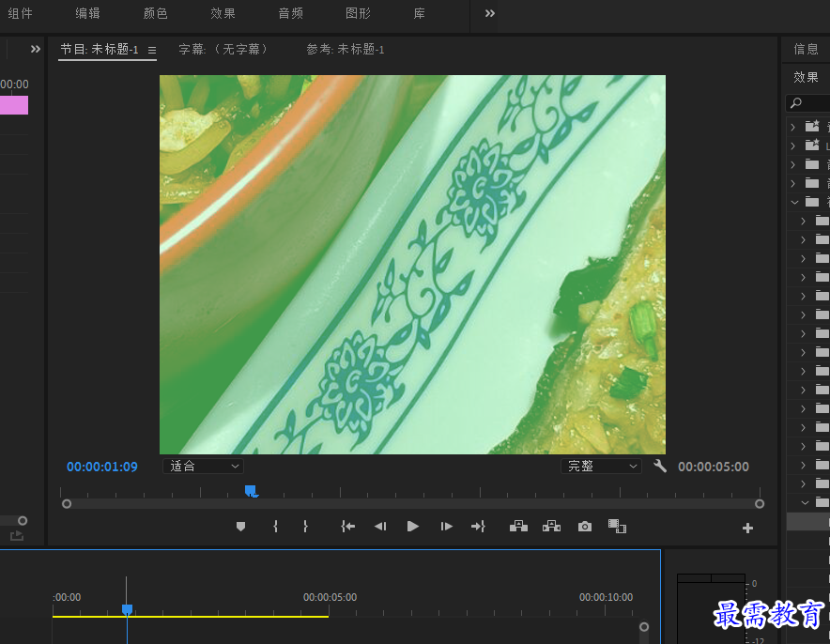
Task: Click the left panel scroll handle circle
Action: 23,521
